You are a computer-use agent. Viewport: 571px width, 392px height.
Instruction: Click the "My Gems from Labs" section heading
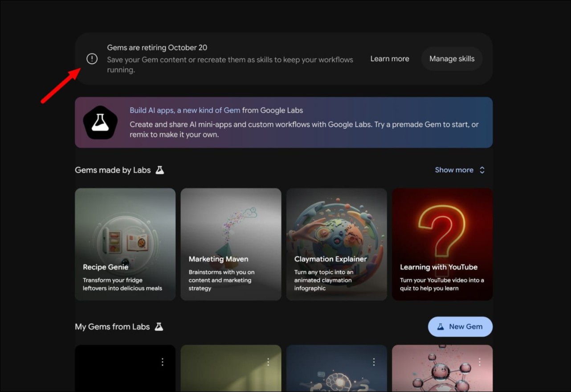[112, 327]
